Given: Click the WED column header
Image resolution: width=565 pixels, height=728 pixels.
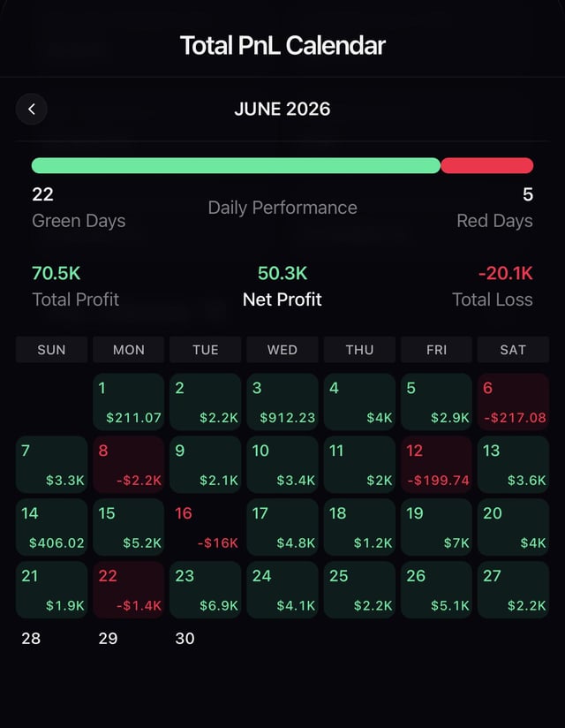Looking at the screenshot, I should [x=282, y=350].
